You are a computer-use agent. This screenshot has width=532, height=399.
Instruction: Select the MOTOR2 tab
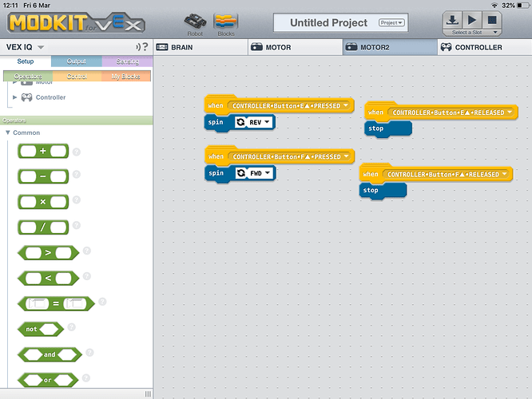tap(390, 47)
